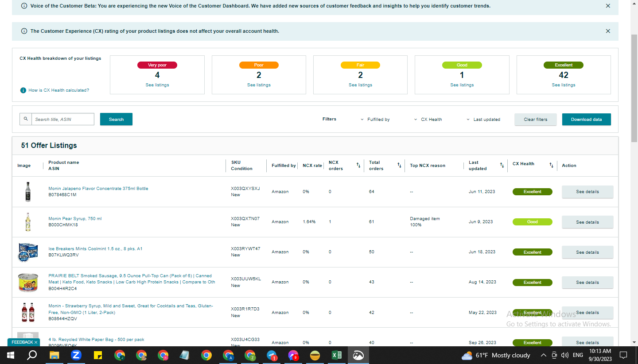
Task: See listings under Poor
Action: [x=259, y=85]
